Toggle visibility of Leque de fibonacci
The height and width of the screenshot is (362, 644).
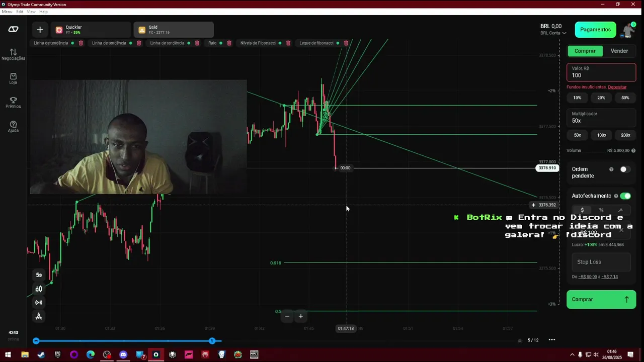338,43
